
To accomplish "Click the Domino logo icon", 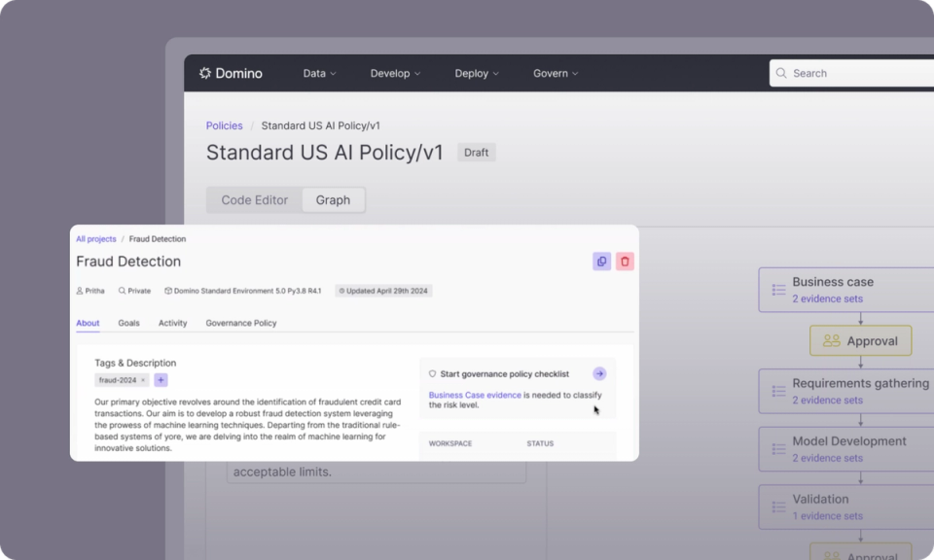I will pos(204,73).
